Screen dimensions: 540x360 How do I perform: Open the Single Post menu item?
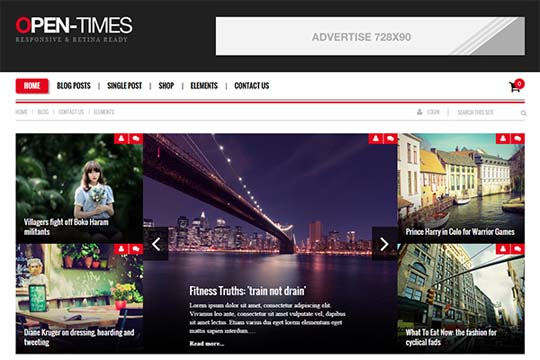(125, 86)
